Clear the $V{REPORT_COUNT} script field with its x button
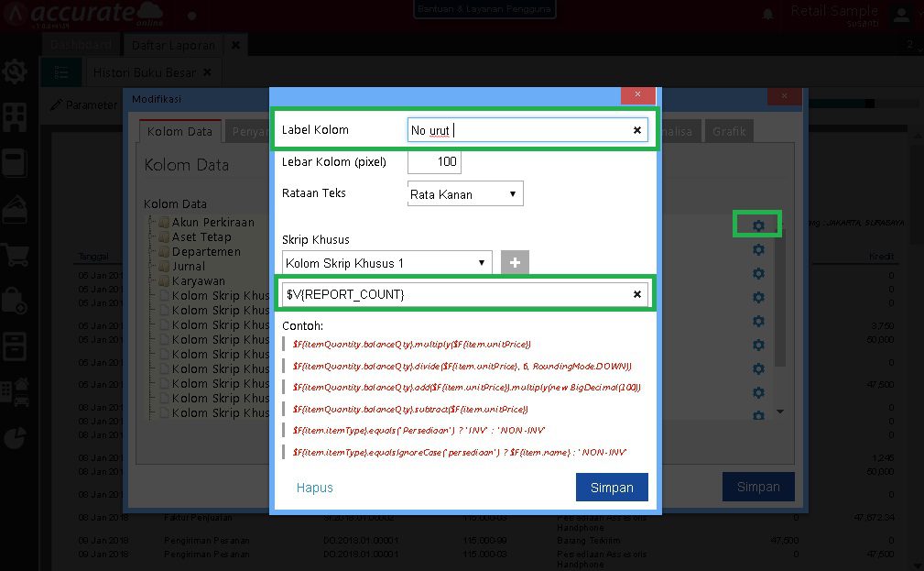The height and width of the screenshot is (571, 924). point(636,296)
